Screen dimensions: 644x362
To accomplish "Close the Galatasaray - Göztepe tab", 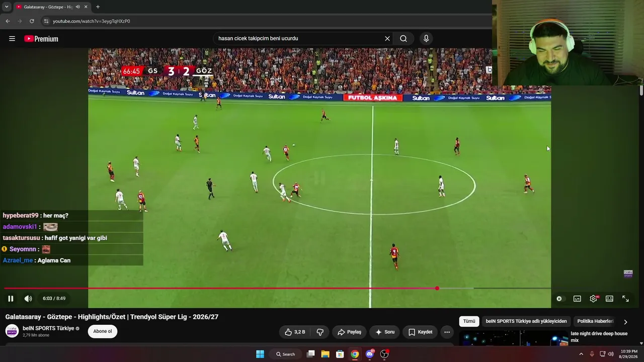I will (x=86, y=7).
